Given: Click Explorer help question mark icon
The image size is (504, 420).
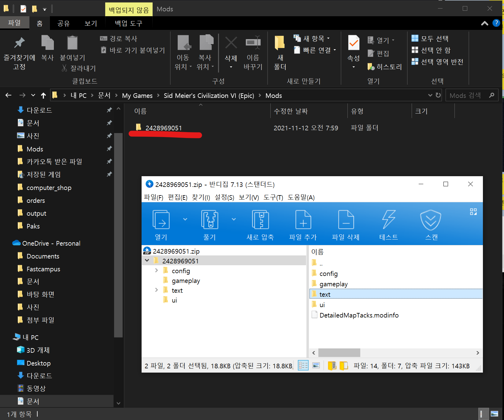Looking at the screenshot, I should tap(496, 23).
